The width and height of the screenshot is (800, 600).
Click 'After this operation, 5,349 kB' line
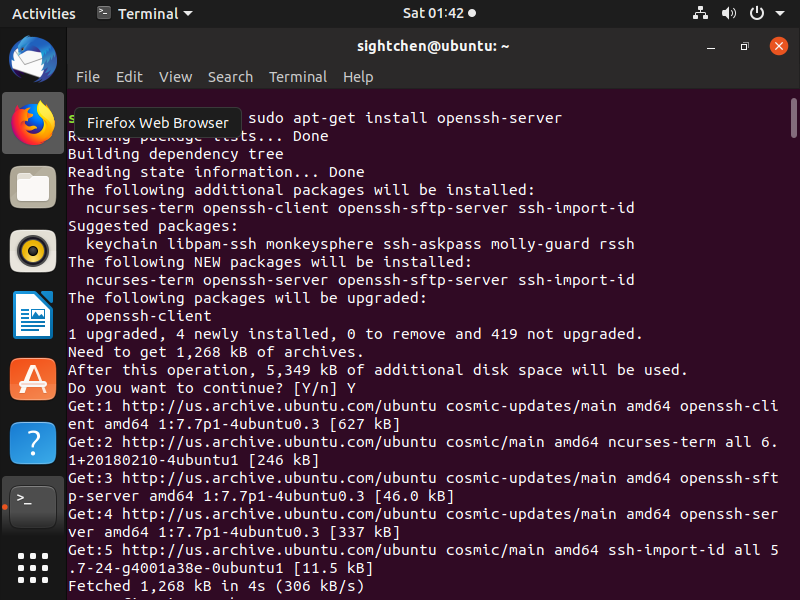click(378, 370)
